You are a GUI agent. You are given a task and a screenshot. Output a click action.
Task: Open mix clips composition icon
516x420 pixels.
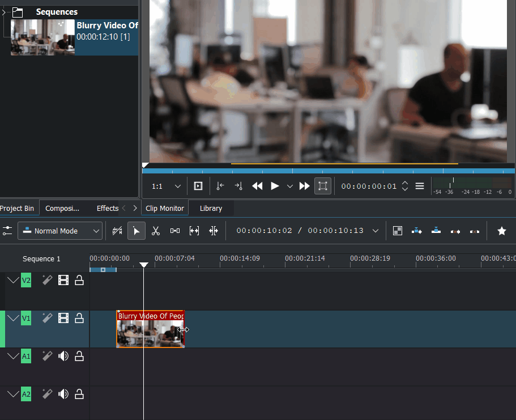(398, 231)
